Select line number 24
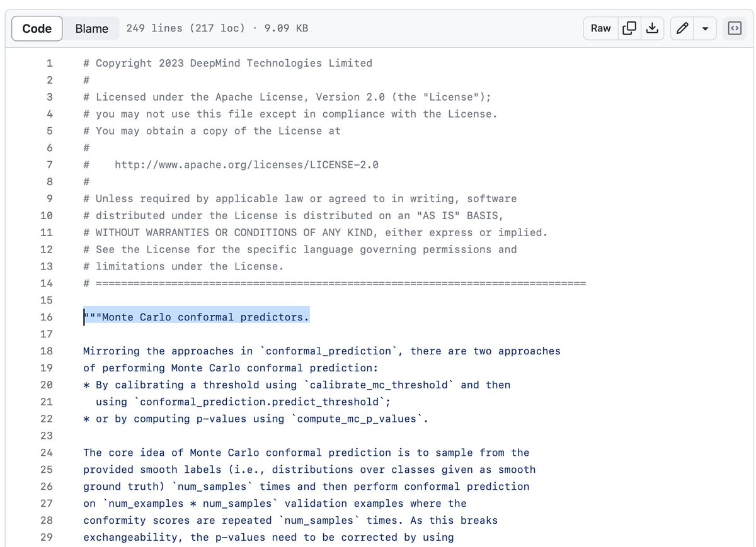Image resolution: width=756 pixels, height=547 pixels. (x=47, y=453)
